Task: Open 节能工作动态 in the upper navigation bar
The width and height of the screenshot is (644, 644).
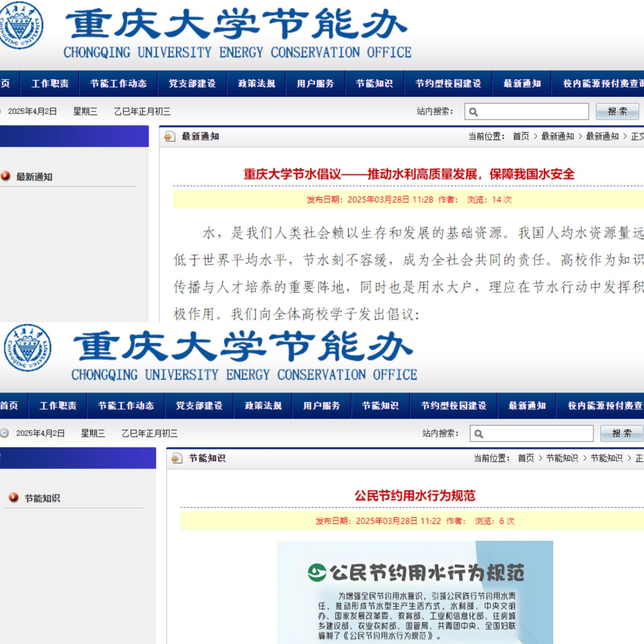Action: pyautogui.click(x=118, y=83)
